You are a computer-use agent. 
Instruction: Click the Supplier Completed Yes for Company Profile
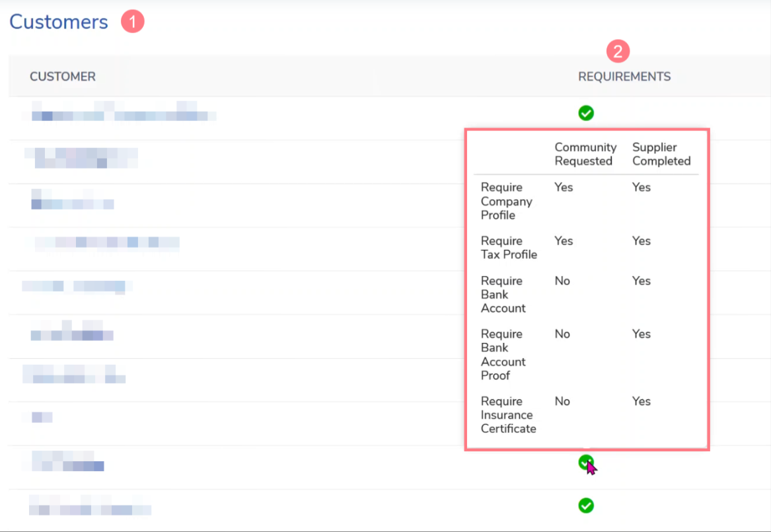(641, 187)
